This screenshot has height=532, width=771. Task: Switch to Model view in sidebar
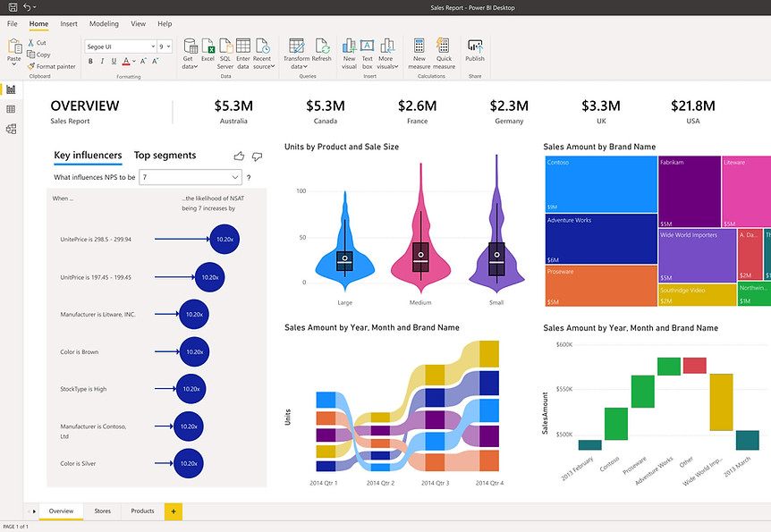pos(11,129)
